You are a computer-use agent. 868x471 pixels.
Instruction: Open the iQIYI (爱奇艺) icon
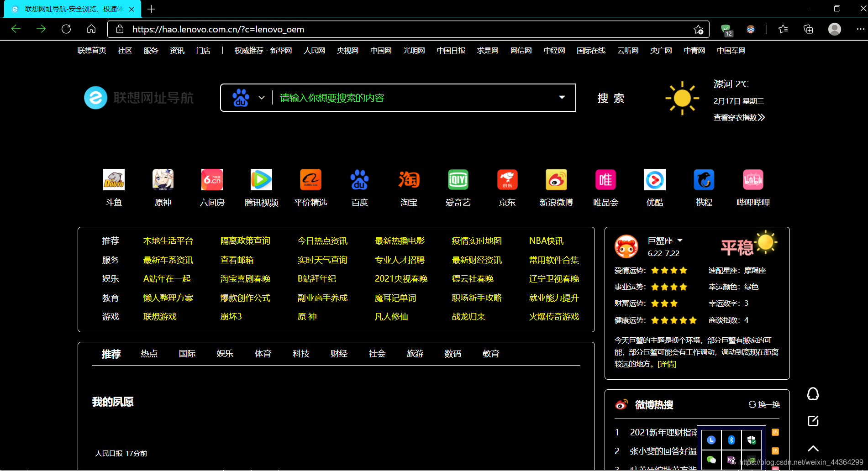pyautogui.click(x=458, y=179)
